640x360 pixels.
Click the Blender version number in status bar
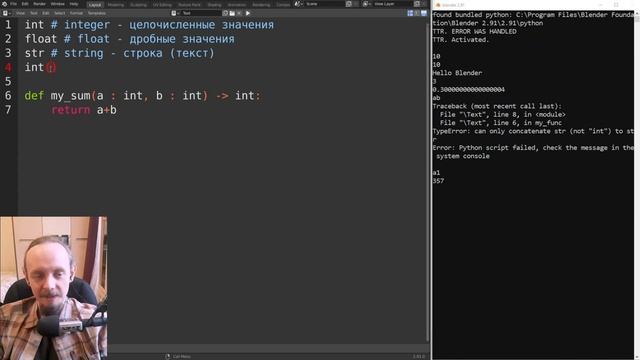click(x=418, y=356)
